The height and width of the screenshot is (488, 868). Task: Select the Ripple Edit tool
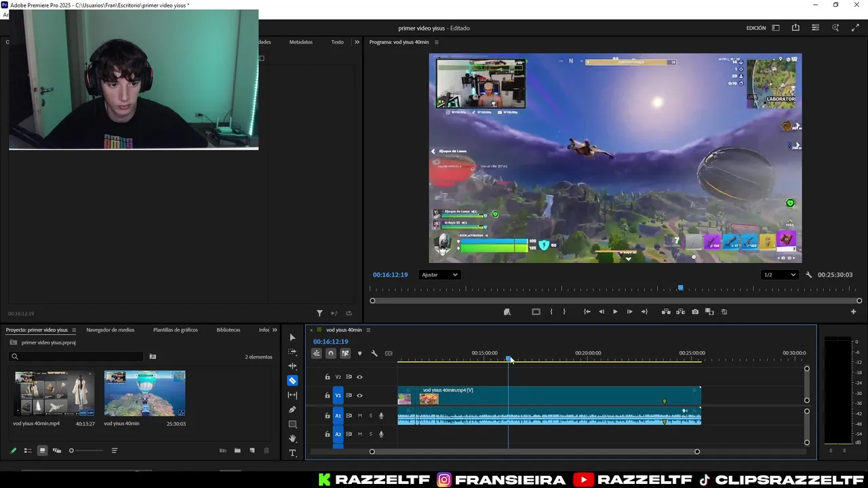coord(292,366)
